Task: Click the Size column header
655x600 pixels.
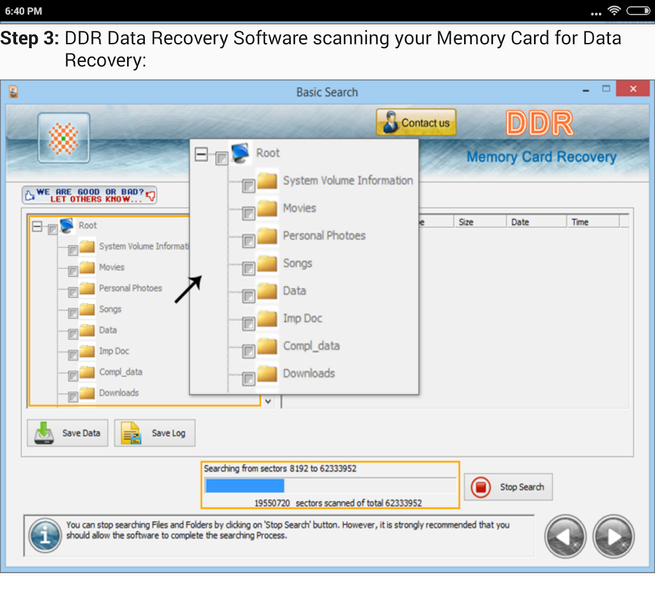Action: point(466,222)
